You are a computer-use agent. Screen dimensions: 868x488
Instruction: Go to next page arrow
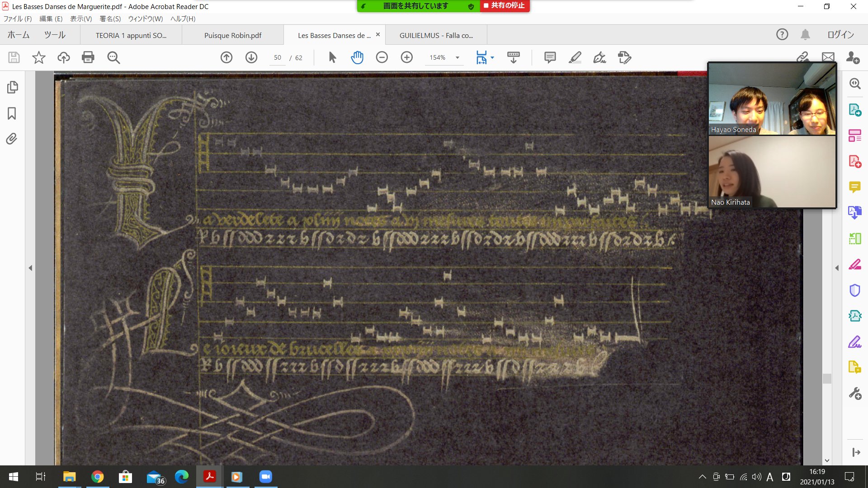(251, 57)
